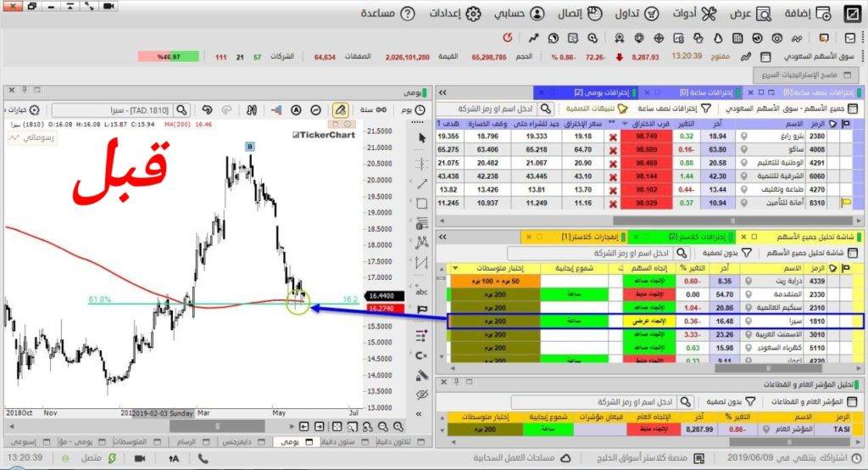Select the rectangle shape drawing tool

[x=422, y=204]
